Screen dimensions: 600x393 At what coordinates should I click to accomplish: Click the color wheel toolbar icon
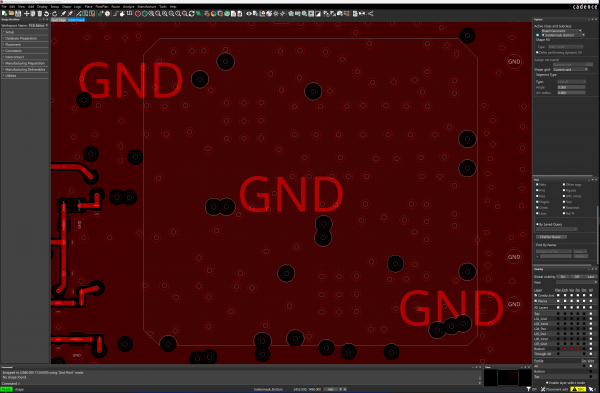pyautogui.click(x=214, y=13)
